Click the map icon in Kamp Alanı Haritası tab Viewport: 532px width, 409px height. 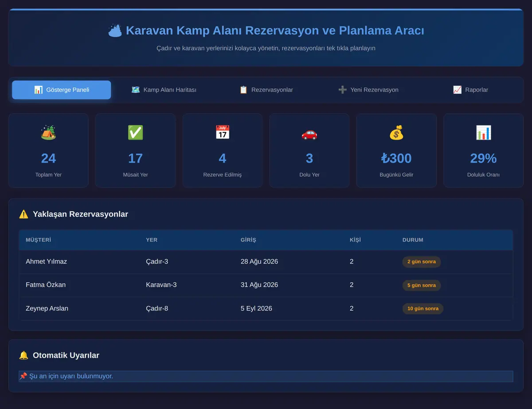pos(136,90)
